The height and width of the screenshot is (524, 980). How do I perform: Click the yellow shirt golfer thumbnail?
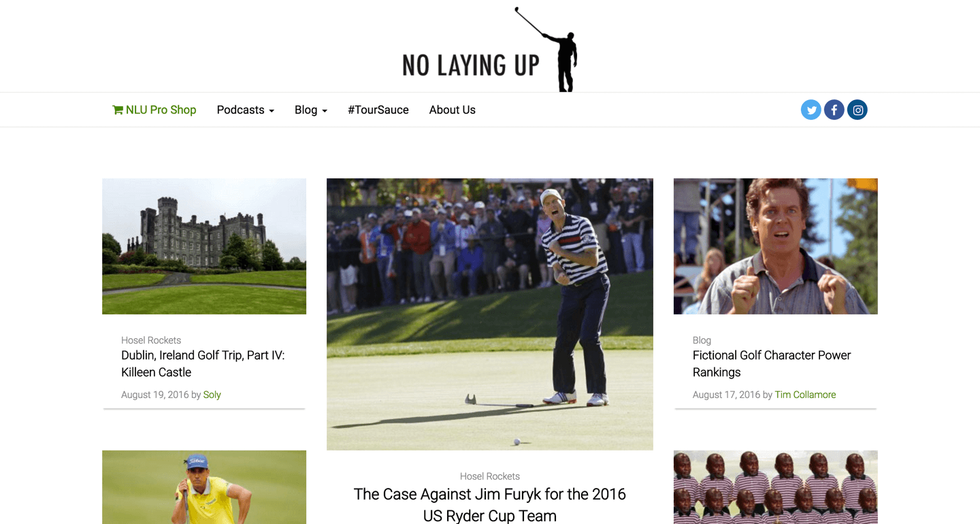coord(204,487)
